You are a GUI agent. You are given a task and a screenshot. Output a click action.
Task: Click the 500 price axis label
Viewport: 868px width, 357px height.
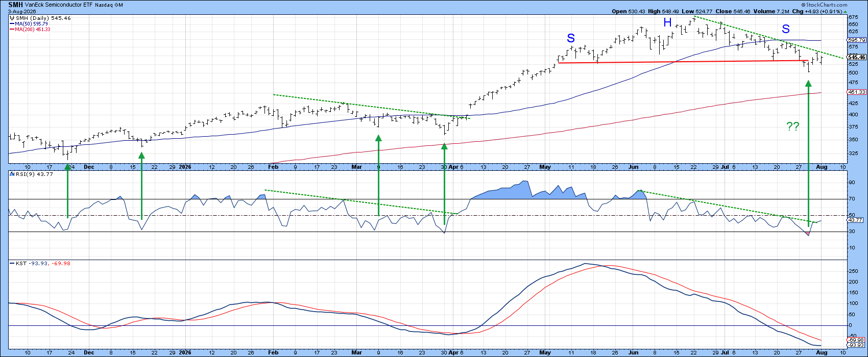click(x=853, y=72)
